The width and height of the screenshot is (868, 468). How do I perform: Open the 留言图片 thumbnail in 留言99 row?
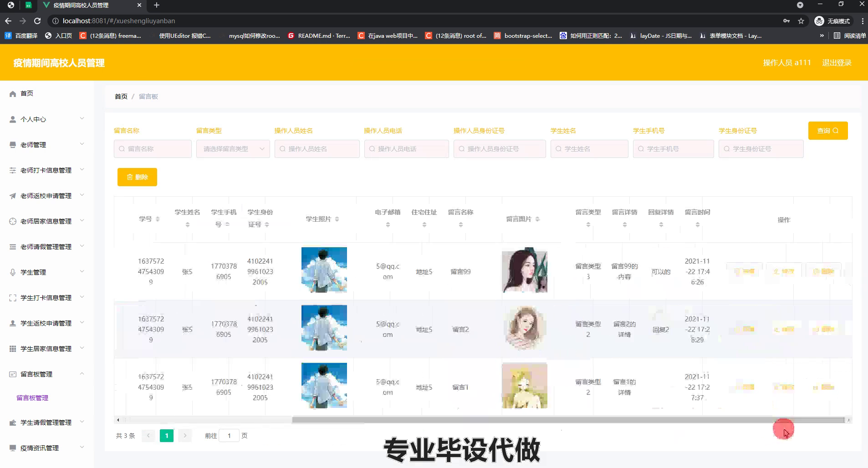pos(525,270)
